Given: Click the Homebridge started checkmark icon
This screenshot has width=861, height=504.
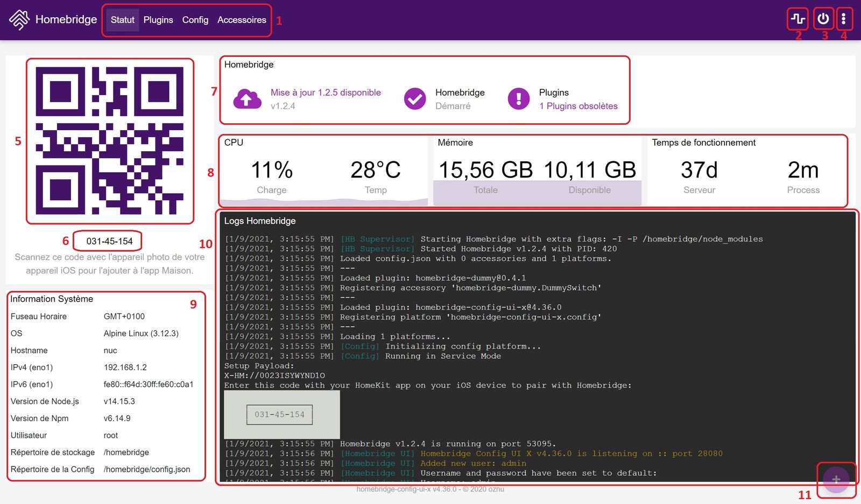Looking at the screenshot, I should 415,99.
